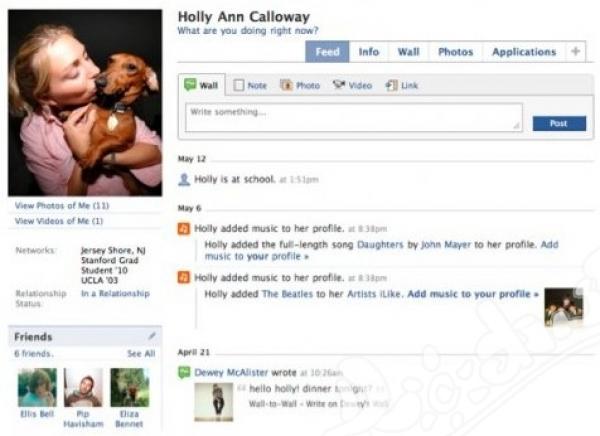
Task: Click the Video camera icon in the publisher
Action: (339, 85)
